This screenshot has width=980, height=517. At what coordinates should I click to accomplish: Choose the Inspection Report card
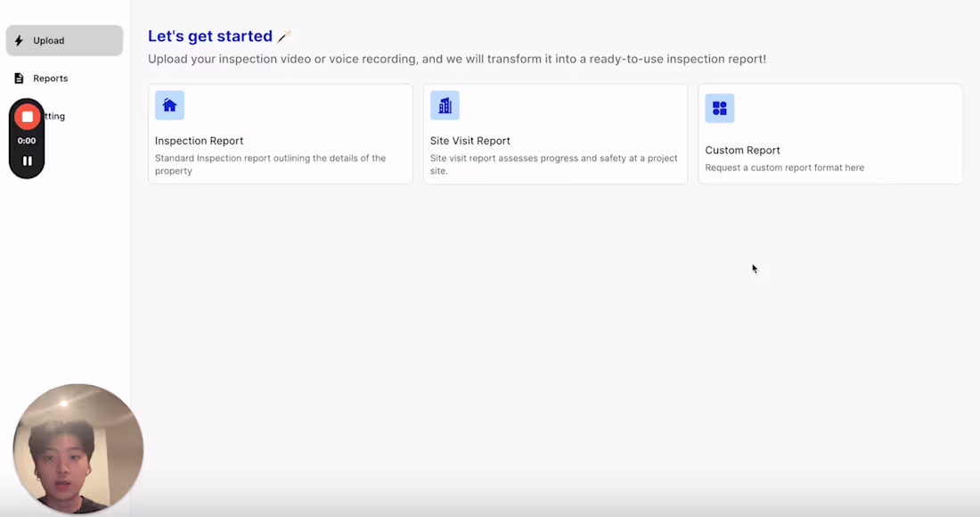point(280,134)
